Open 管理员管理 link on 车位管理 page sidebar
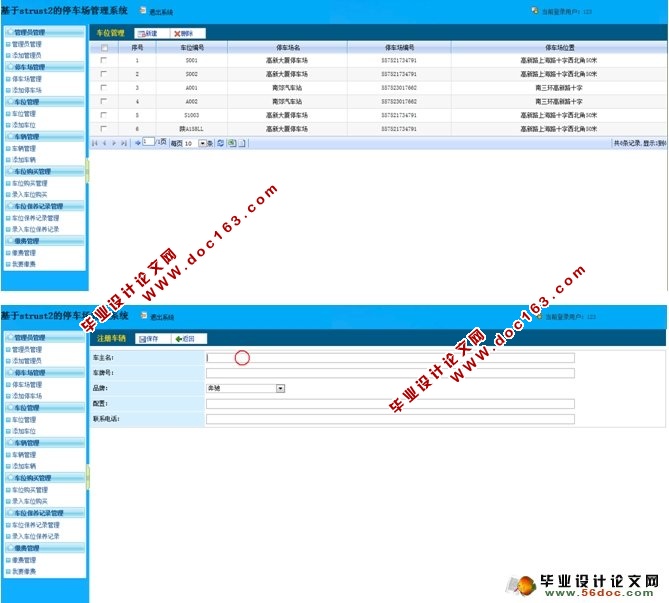 26,44
